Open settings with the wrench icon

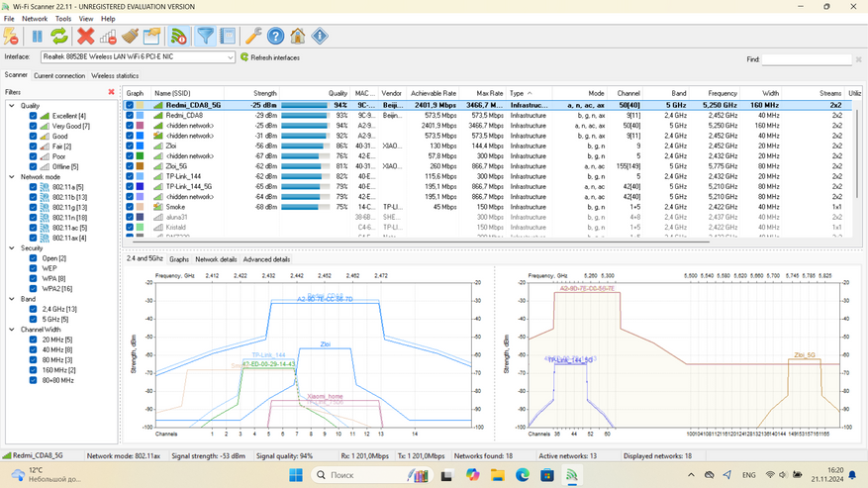pyautogui.click(x=253, y=37)
